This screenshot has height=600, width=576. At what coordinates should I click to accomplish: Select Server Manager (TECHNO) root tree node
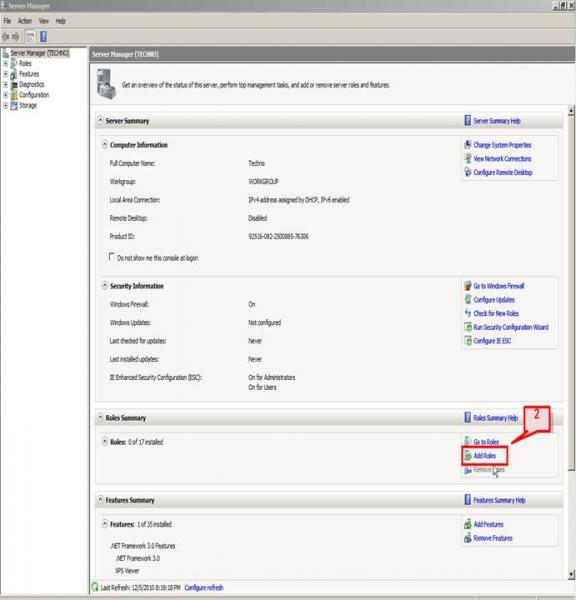coord(39,53)
